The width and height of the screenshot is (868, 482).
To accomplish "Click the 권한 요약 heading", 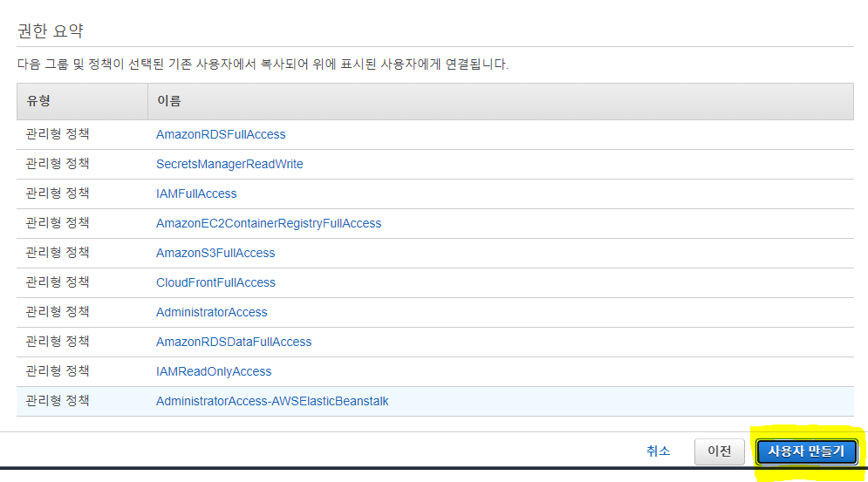I will [51, 31].
